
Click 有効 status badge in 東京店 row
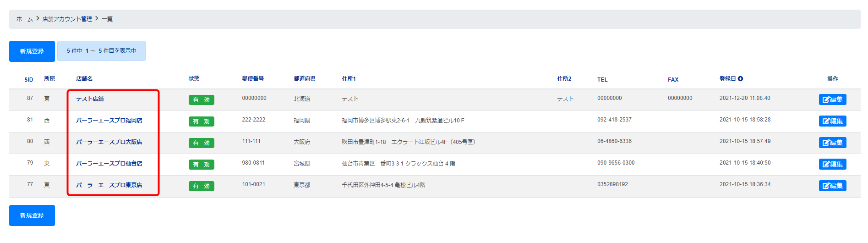click(201, 186)
